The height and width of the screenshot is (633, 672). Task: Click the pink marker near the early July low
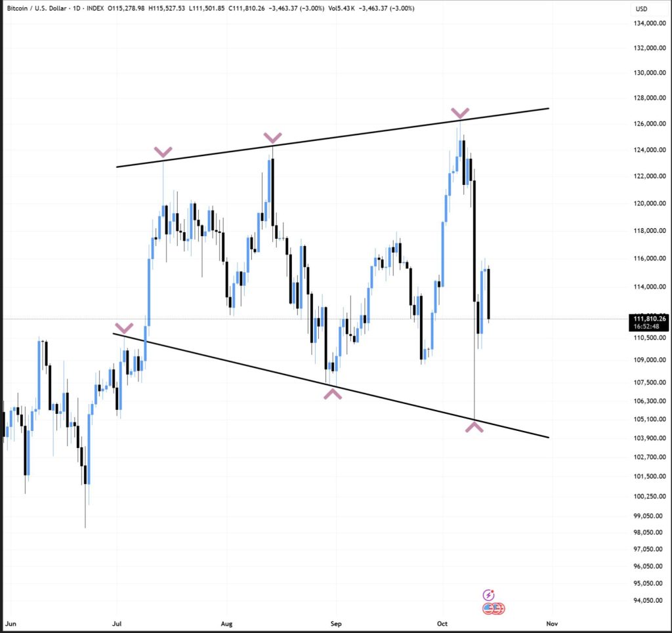[x=125, y=327]
